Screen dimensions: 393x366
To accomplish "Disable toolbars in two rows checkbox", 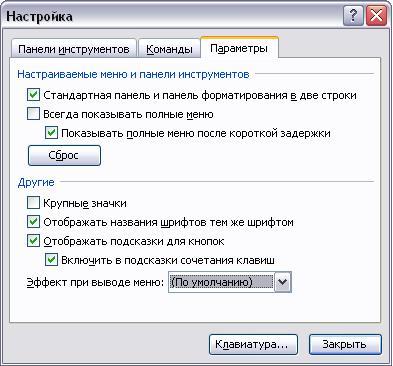I will point(33,95).
